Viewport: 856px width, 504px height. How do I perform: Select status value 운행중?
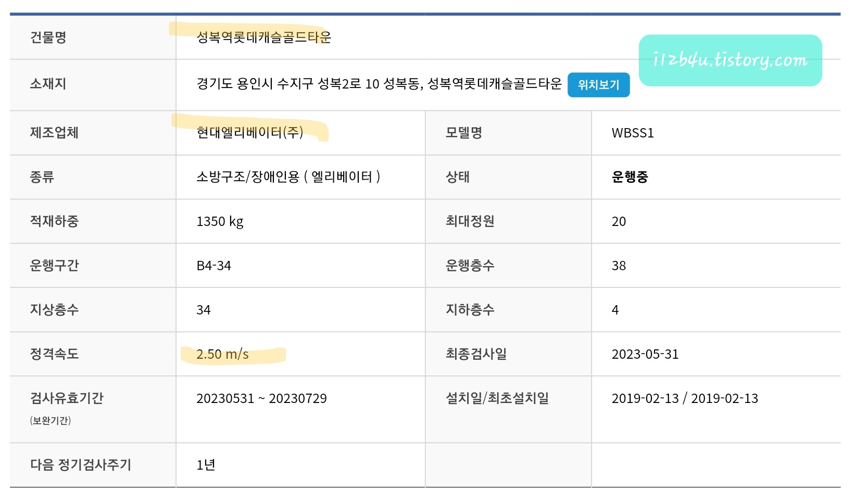630,177
